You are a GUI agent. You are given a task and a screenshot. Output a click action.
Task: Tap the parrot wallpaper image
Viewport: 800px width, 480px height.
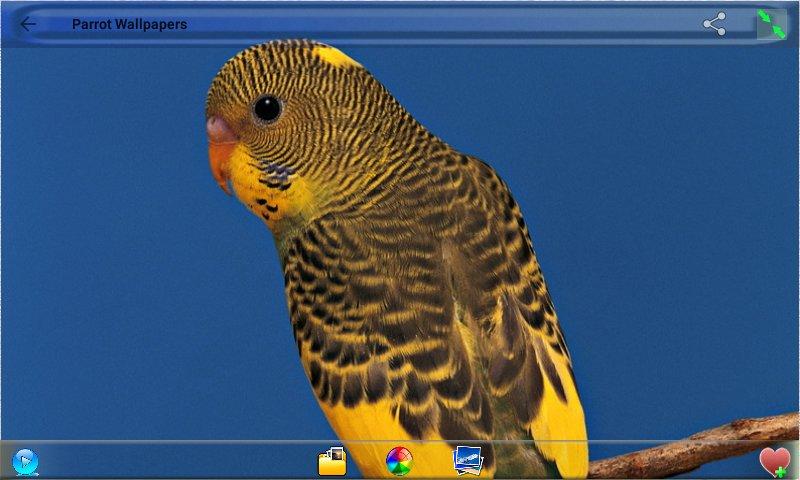pyautogui.click(x=400, y=244)
